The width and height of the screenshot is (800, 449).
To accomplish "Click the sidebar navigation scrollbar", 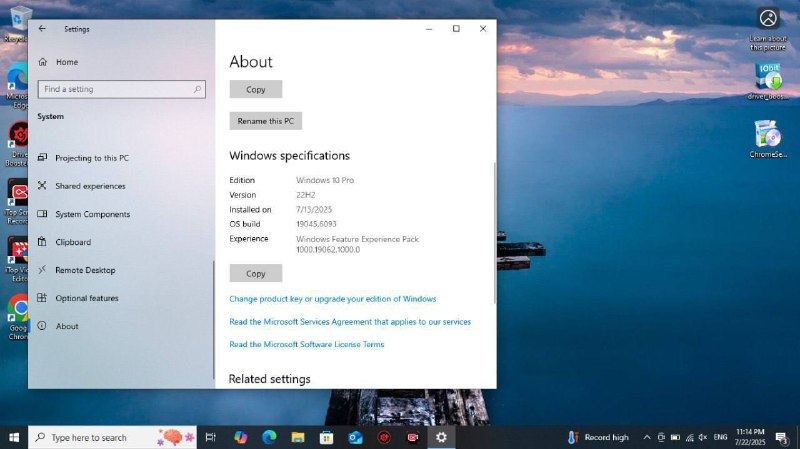I will point(213,319).
